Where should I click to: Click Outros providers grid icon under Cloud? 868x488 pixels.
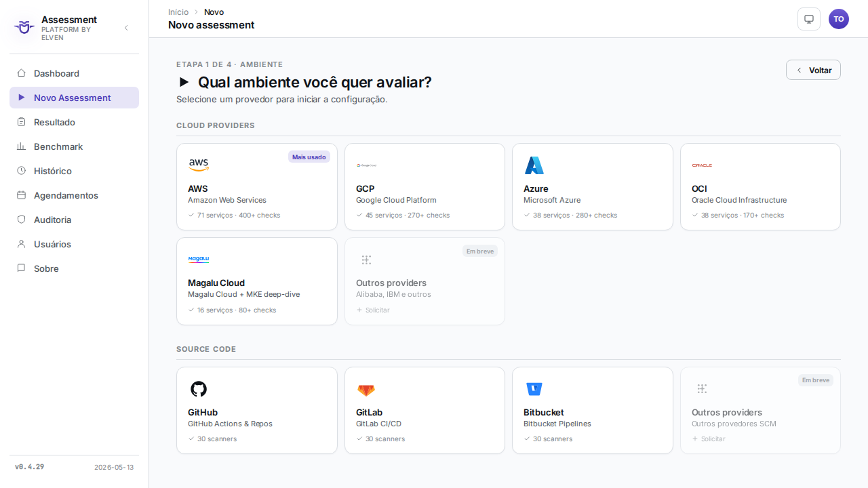366,260
